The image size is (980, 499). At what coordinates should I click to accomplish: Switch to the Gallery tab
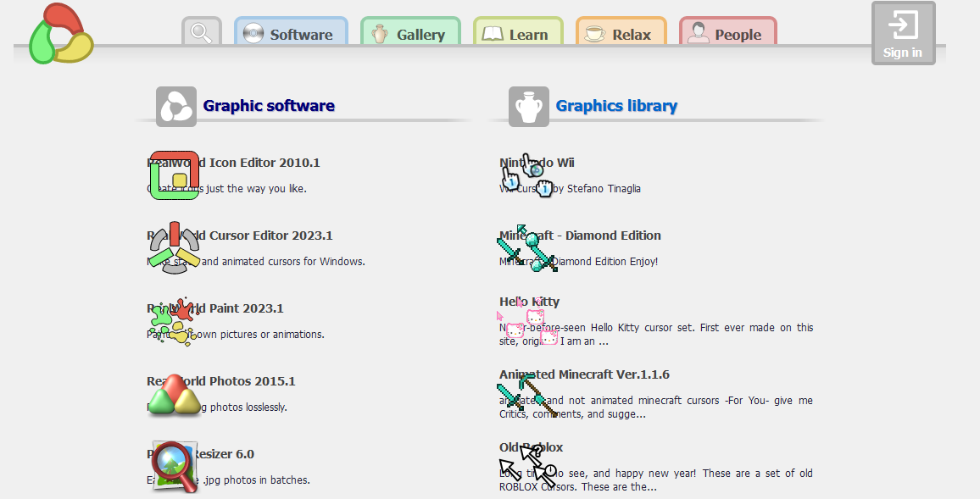[410, 31]
